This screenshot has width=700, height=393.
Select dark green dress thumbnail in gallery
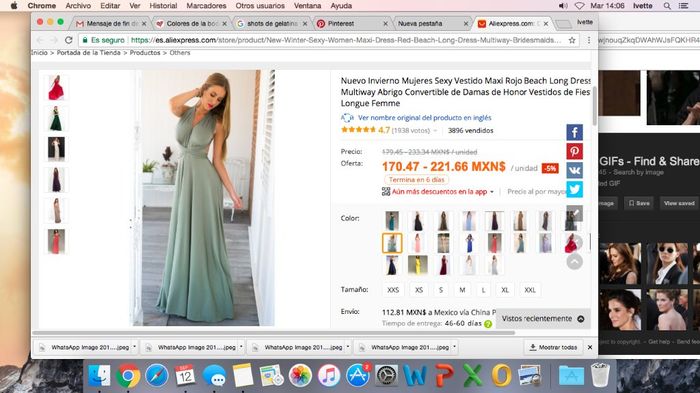pos(56,118)
